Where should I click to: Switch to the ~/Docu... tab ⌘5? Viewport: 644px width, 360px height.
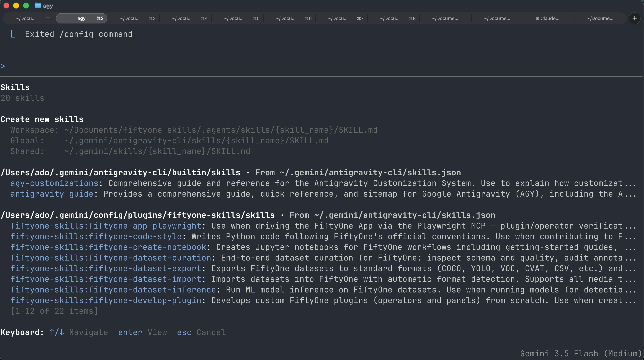[x=238, y=18]
